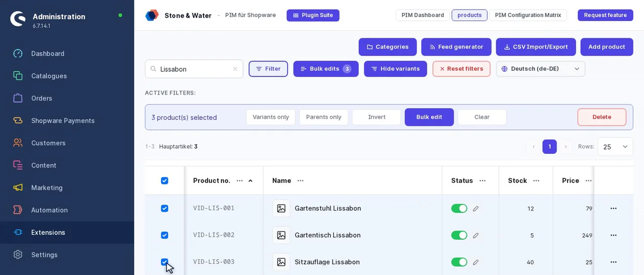
Task: Click the Extensions plug icon
Action: 18,232
